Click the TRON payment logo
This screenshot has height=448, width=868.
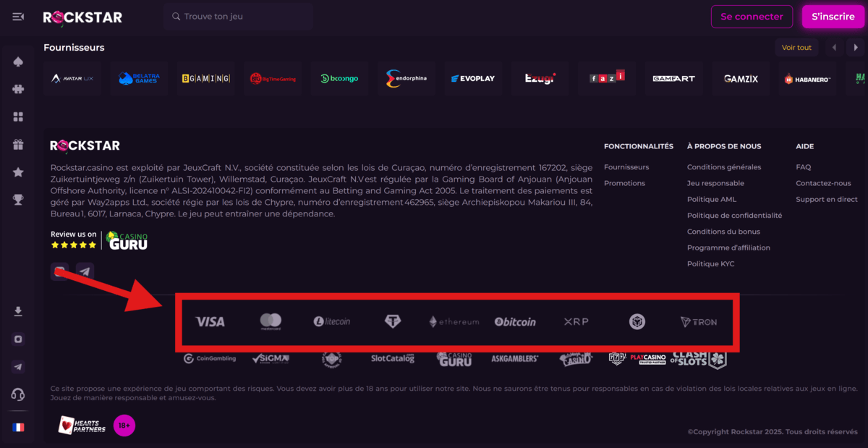(x=699, y=321)
